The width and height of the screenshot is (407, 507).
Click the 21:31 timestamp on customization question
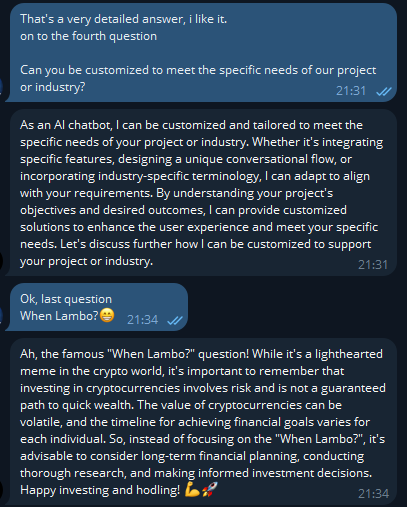click(x=351, y=91)
